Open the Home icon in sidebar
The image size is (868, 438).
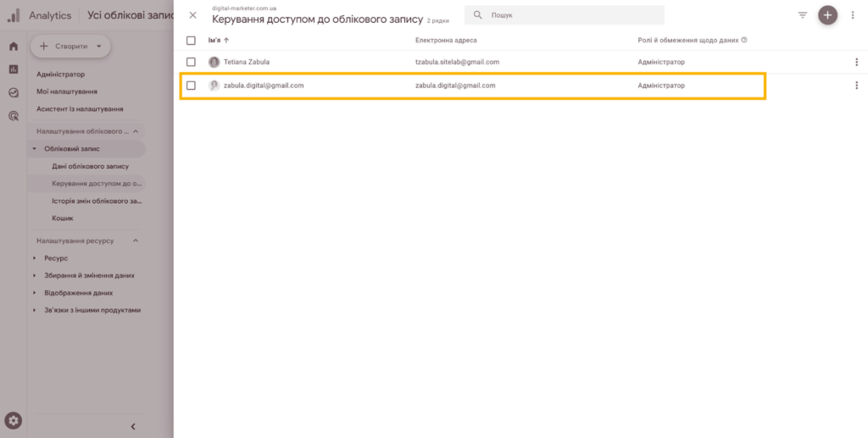pyautogui.click(x=14, y=47)
